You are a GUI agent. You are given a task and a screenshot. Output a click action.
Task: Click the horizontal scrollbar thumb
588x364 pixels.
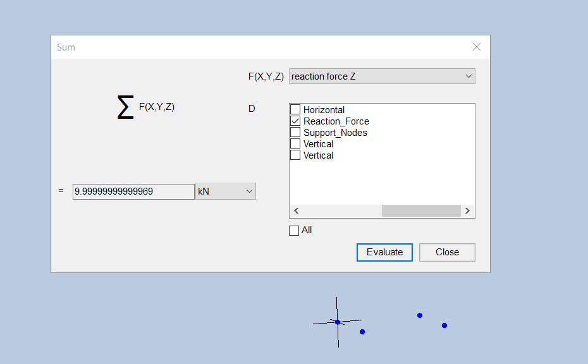pos(421,210)
